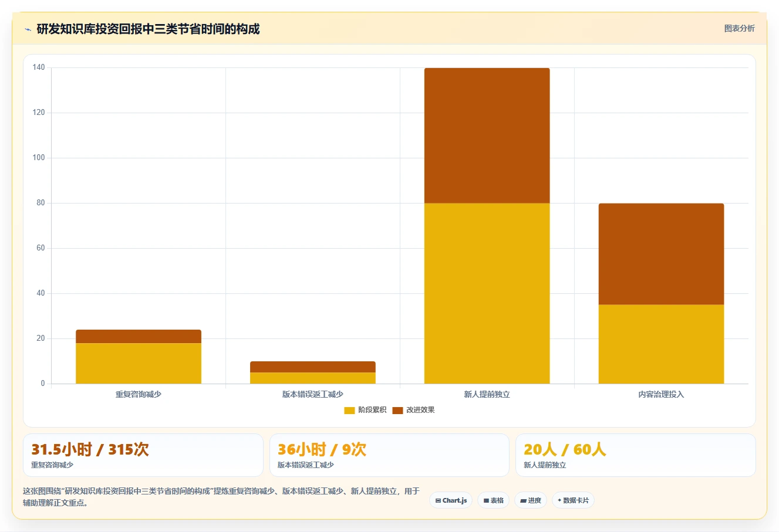Click the icon in the Chart.js tag
This screenshot has width=779, height=532.
pyautogui.click(x=438, y=501)
